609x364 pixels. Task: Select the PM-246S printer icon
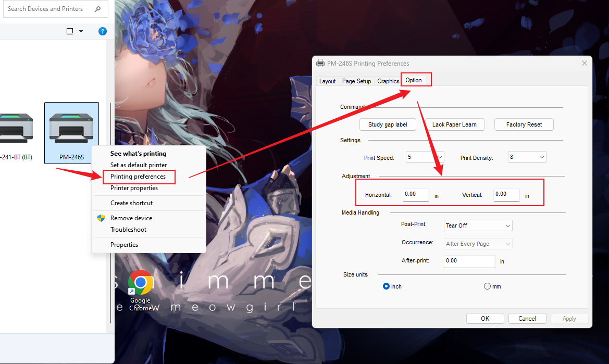click(x=71, y=133)
